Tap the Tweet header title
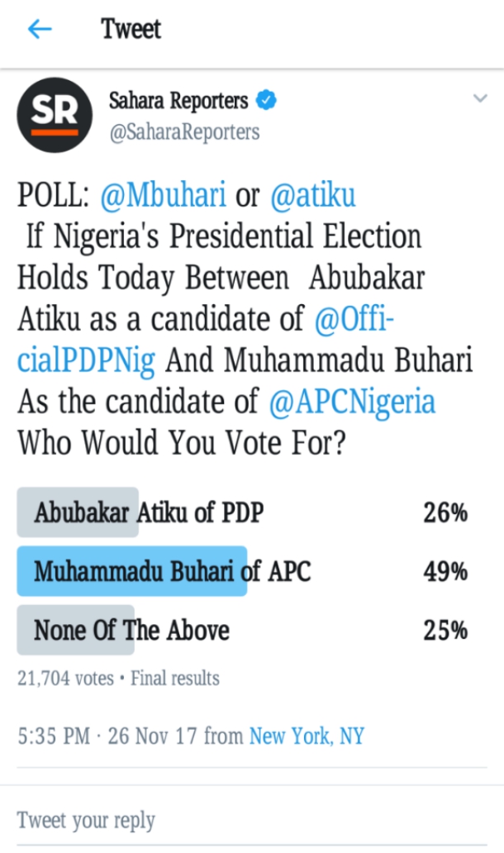Screen dimensions: 504x853 click(131, 30)
